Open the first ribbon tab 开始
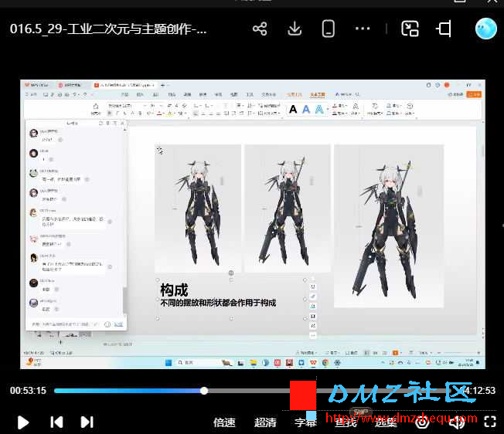The width and height of the screenshot is (504, 434). [x=124, y=94]
